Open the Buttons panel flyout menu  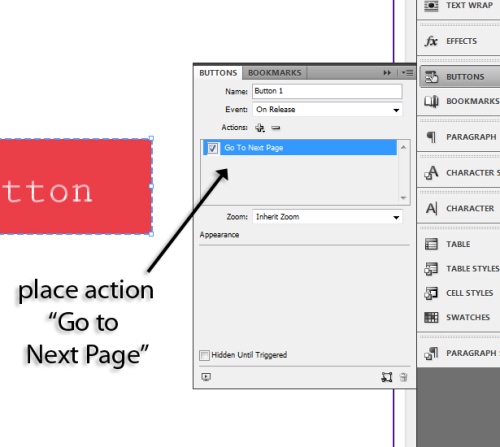407,73
